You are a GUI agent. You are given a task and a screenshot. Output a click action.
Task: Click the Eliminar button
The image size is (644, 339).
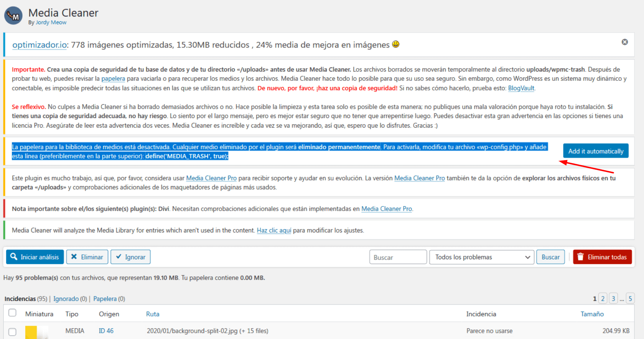click(x=87, y=257)
